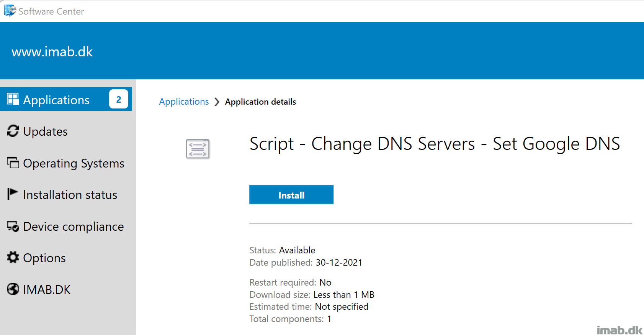Select the Applications grid icon in sidebar
Screen dimensions: 644x335
pyautogui.click(x=13, y=99)
